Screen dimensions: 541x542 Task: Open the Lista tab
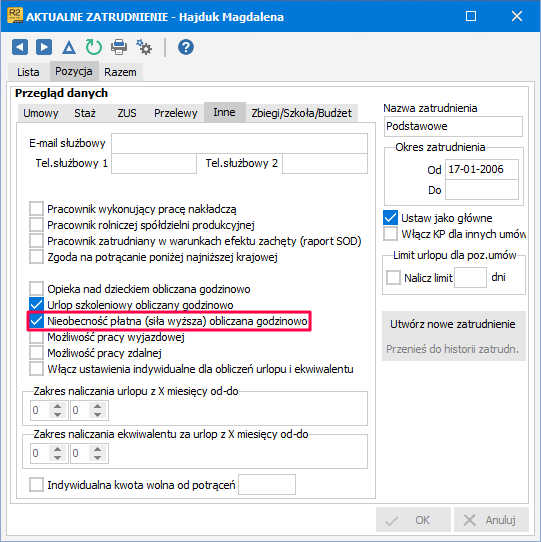(28, 72)
